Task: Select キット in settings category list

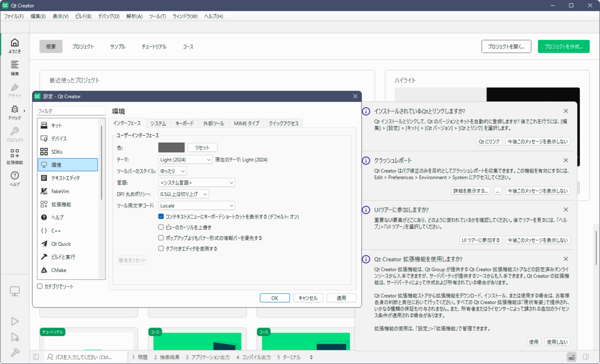Action: (x=67, y=125)
